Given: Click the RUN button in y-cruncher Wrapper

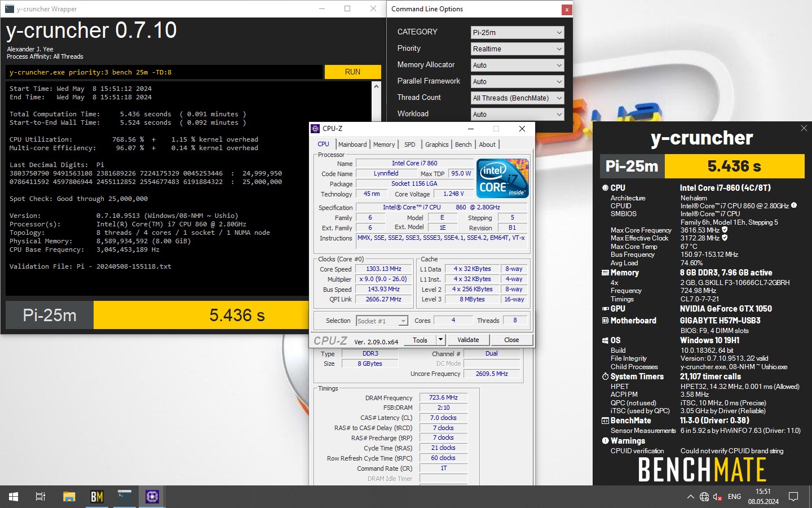Looking at the screenshot, I should point(352,72).
